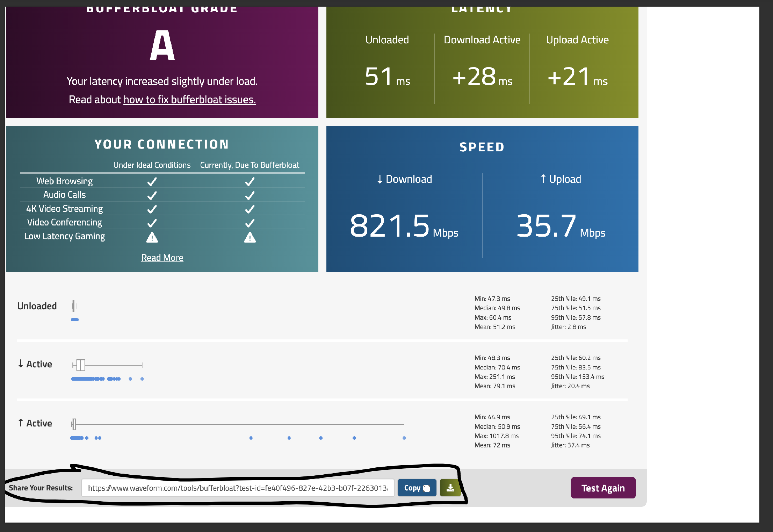Click the 'Median: 49.8 ms' statistic

coord(497,308)
